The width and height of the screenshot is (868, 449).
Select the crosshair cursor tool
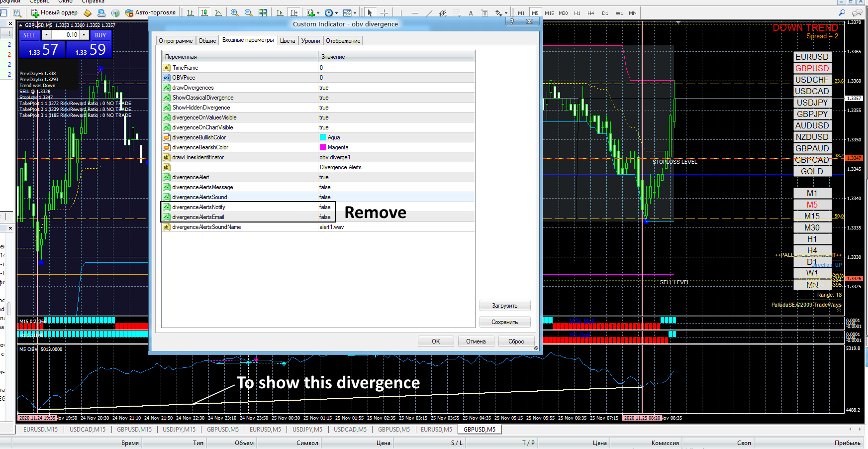pos(384,13)
